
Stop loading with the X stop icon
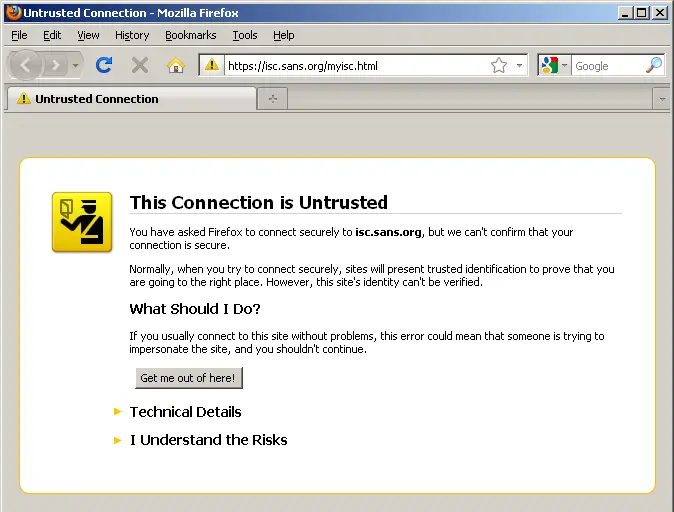tap(140, 65)
